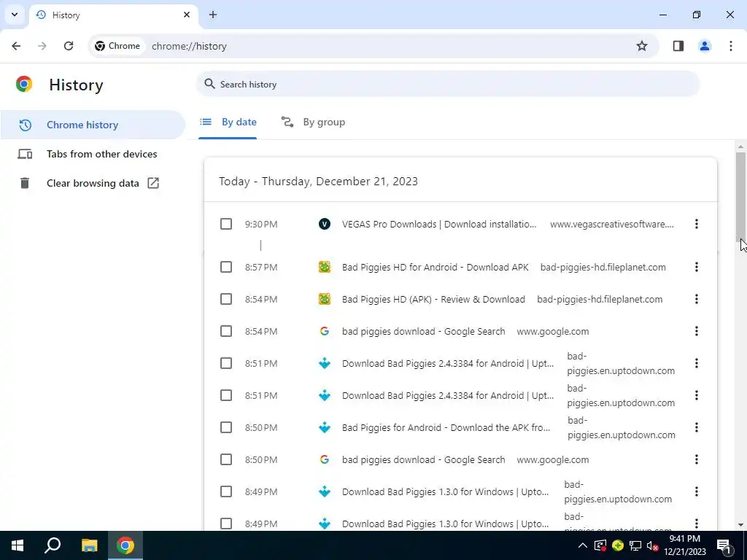Click the Uptodown favicon in the first 8:49 PM row
The image size is (747, 560).
coord(325,491)
